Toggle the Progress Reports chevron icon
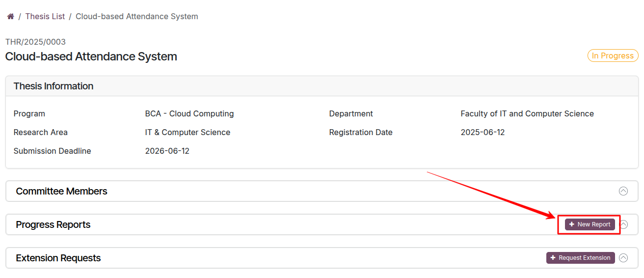 (624, 224)
